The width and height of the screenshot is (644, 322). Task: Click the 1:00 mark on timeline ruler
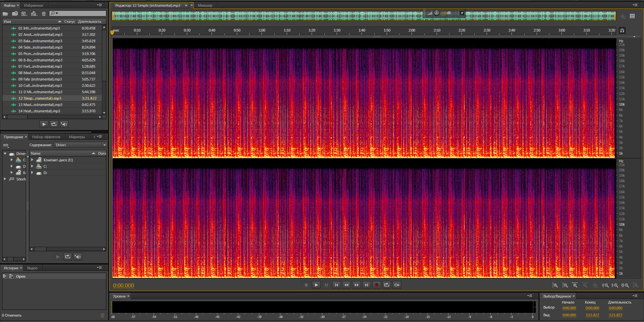point(262,30)
